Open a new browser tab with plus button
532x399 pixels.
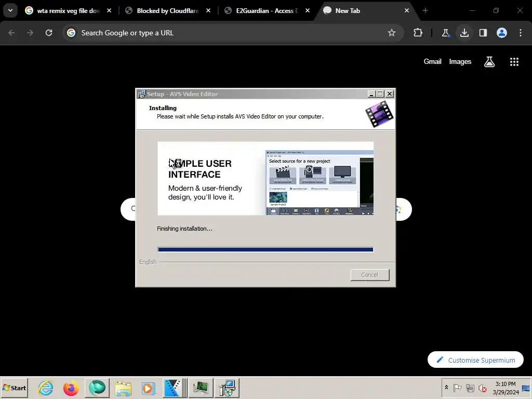(x=425, y=11)
